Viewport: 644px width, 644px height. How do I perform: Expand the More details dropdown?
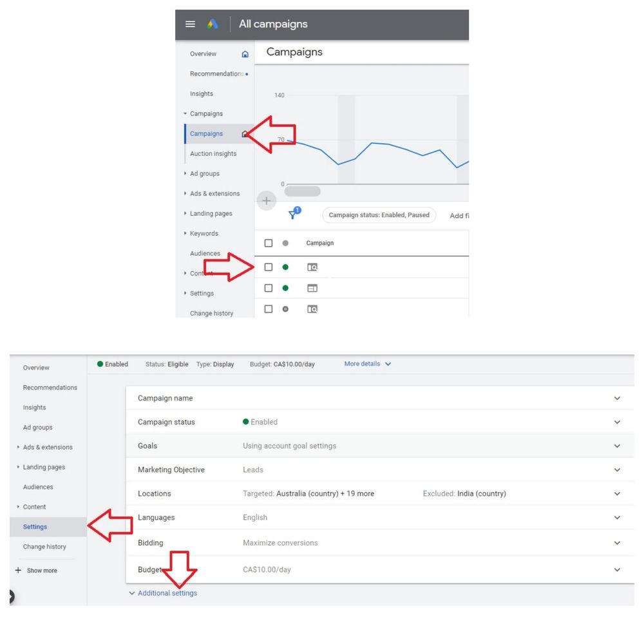coord(368,364)
